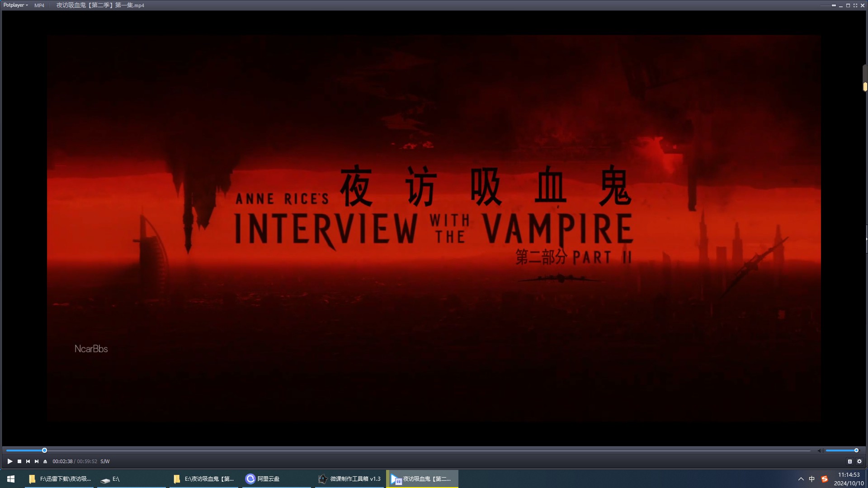Viewport: 868px width, 488px height.
Task: Click the seek bar handle
Action: pos(44,450)
